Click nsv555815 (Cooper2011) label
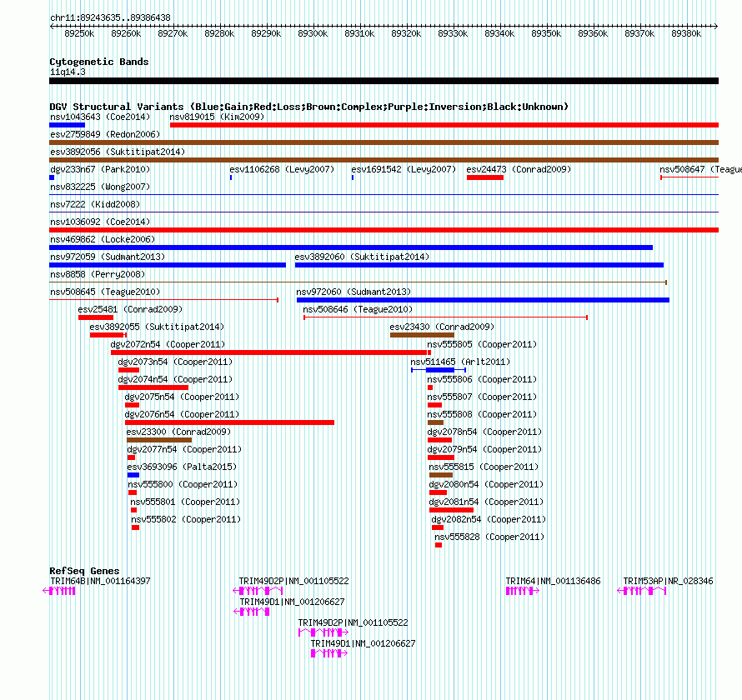 click(484, 467)
